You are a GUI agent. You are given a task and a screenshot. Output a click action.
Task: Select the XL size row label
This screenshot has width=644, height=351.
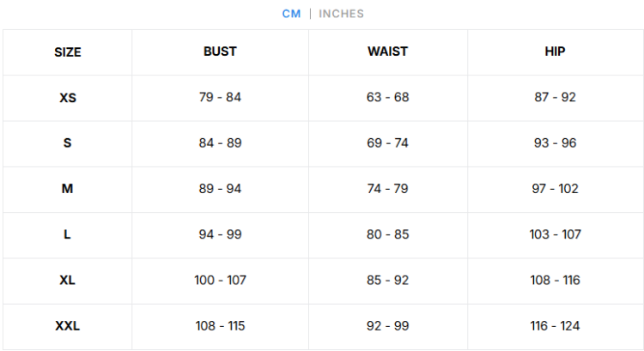click(x=67, y=281)
